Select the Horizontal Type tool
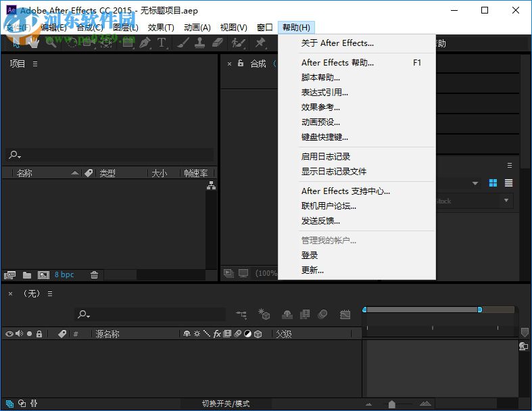The width and height of the screenshot is (532, 411). tap(162, 43)
